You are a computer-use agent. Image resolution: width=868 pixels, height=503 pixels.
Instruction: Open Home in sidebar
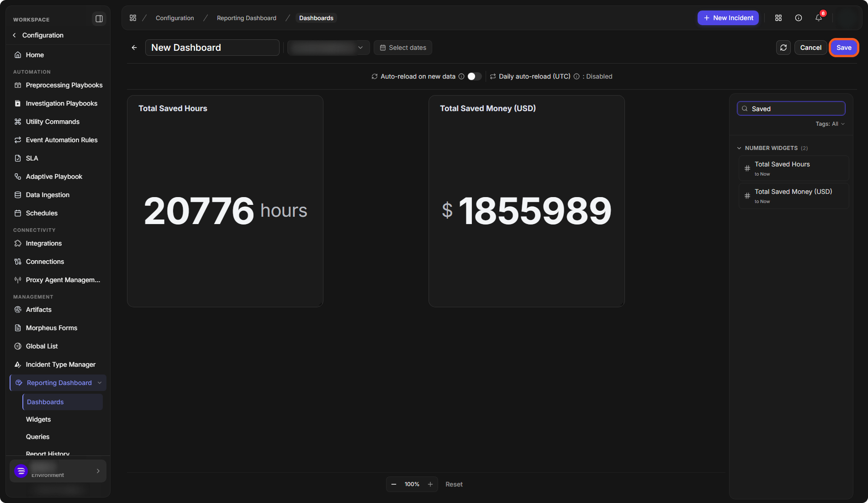pyautogui.click(x=35, y=55)
